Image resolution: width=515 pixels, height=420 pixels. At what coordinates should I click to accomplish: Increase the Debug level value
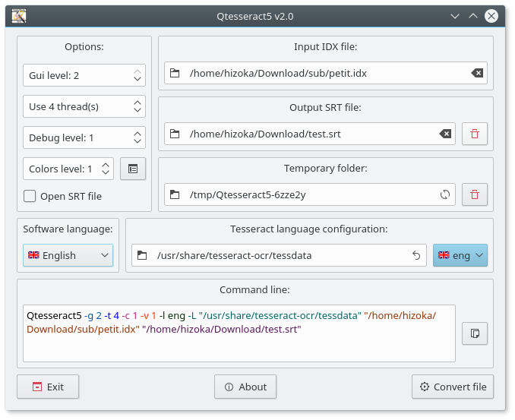137,134
